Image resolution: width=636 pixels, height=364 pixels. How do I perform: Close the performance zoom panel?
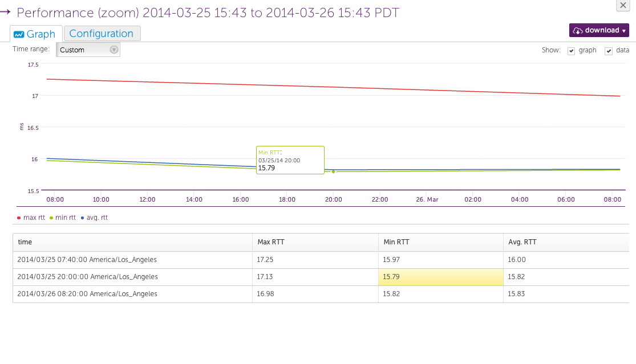pyautogui.click(x=623, y=5)
